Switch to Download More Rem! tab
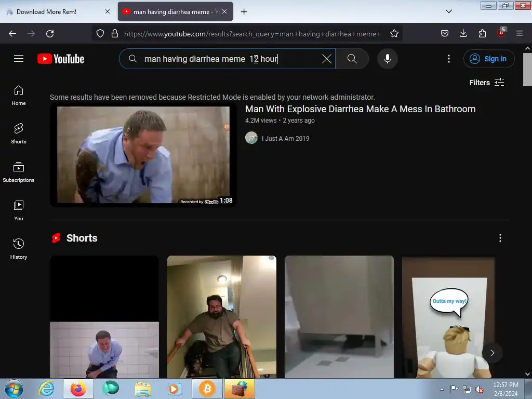The height and width of the screenshot is (399, 532). pos(58,11)
